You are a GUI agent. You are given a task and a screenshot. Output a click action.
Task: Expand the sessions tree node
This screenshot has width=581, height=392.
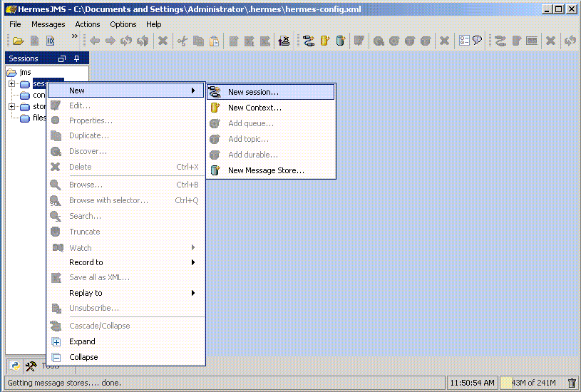click(12, 84)
